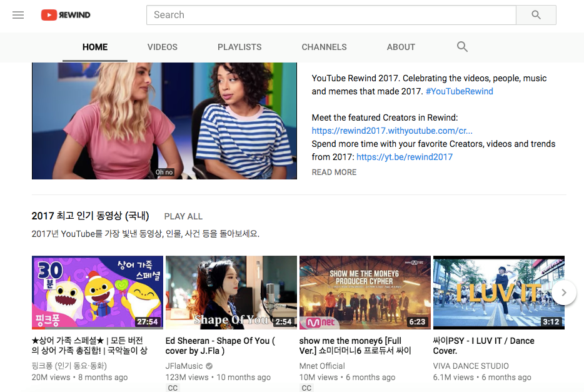This screenshot has width=584, height=392.
Task: Click '2017년 YouTube를 가장 빛낸 동영상' description
Action: point(145,234)
